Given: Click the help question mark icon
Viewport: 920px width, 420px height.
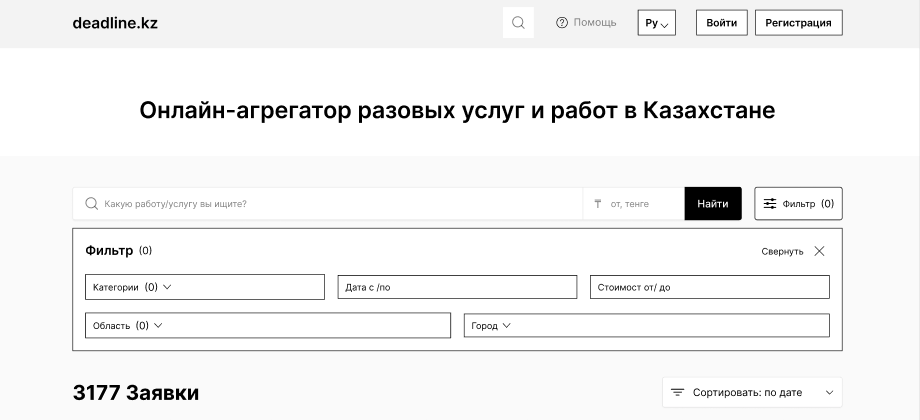Looking at the screenshot, I should [562, 23].
